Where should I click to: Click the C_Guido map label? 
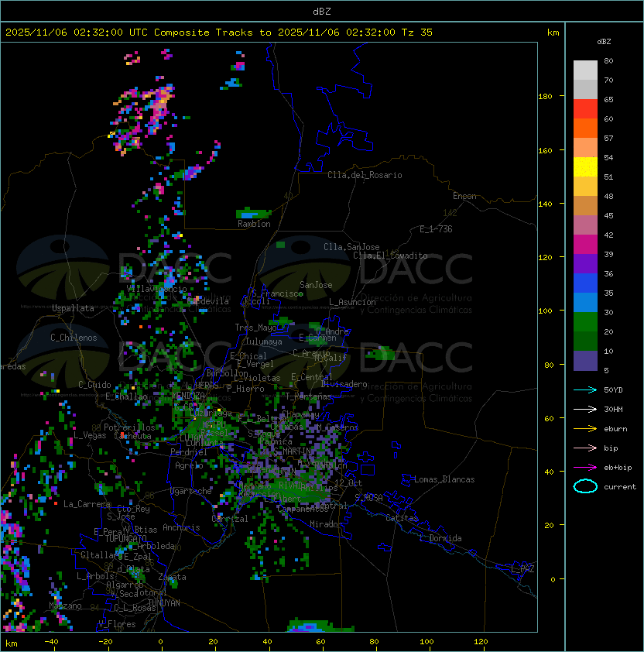pyautogui.click(x=94, y=385)
